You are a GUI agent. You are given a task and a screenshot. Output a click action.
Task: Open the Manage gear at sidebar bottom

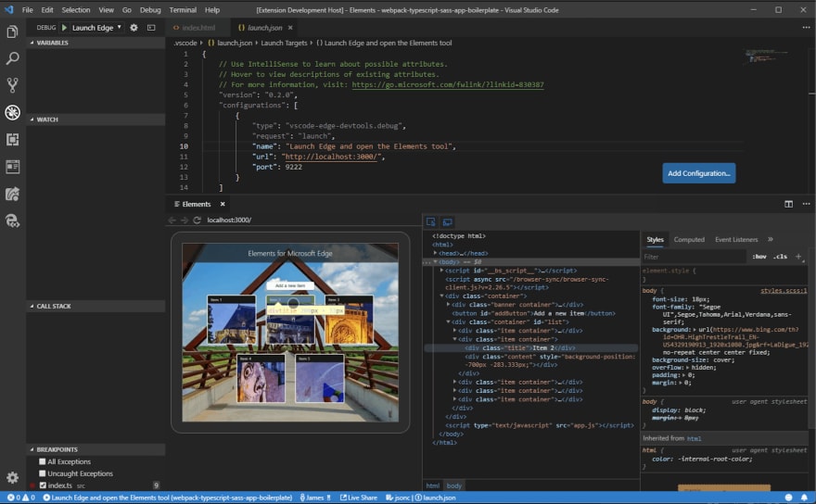[x=12, y=477]
